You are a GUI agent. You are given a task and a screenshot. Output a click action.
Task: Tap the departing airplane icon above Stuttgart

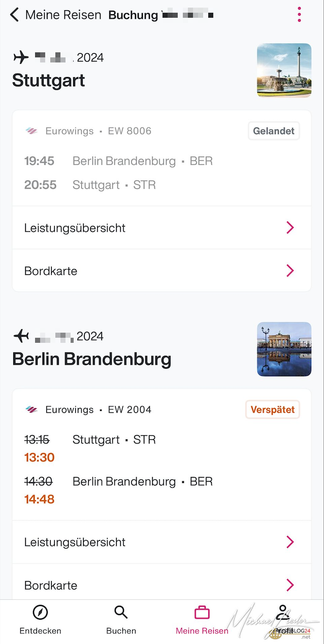tap(21, 57)
